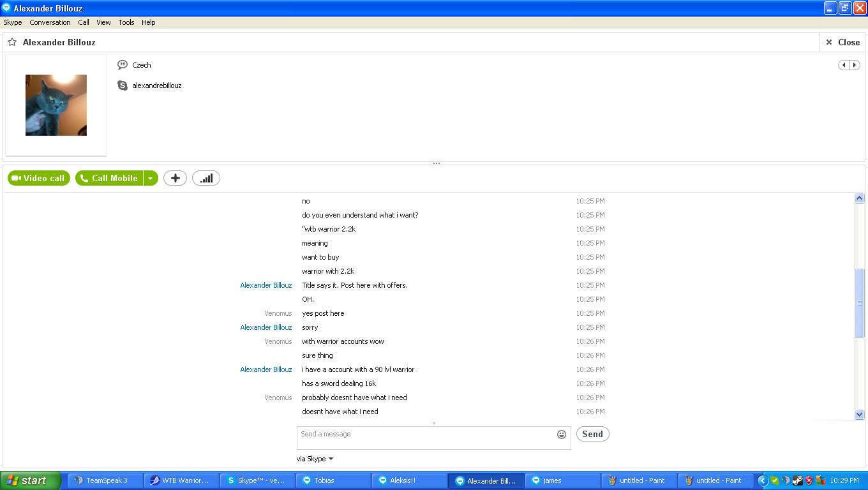Click the 10:29 PM taskbar clock
This screenshot has height=490, width=868.
pyautogui.click(x=845, y=480)
